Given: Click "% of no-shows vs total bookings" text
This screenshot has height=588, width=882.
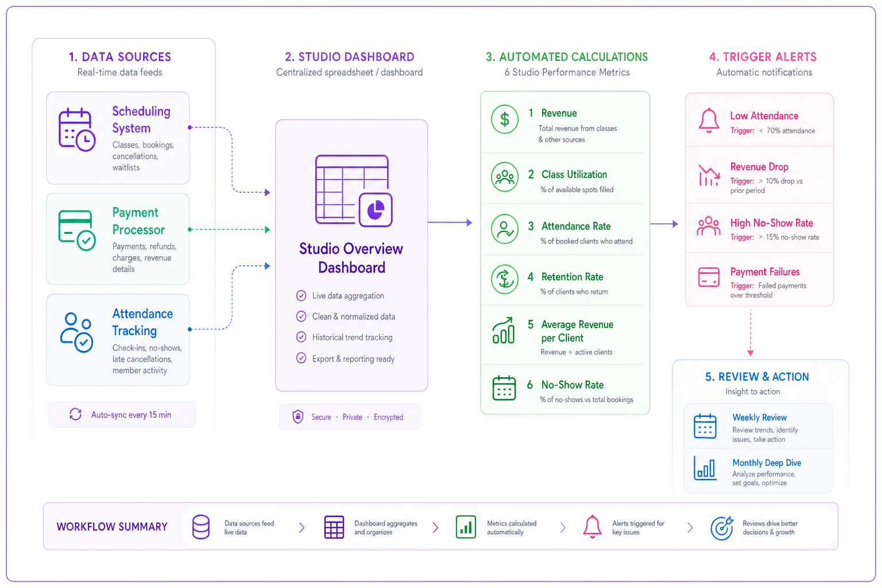Looking at the screenshot, I should tap(586, 400).
